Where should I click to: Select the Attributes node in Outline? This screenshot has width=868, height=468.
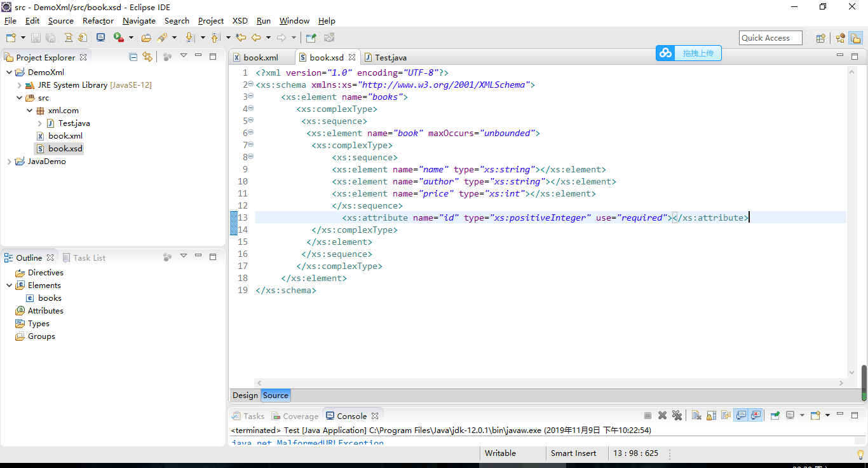45,311
